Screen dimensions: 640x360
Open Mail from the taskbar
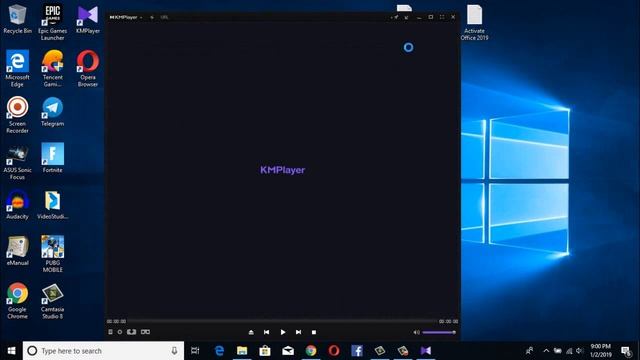pyautogui.click(x=288, y=351)
